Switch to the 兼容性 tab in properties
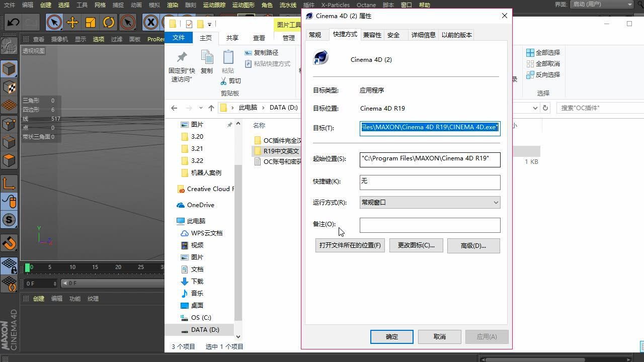 pyautogui.click(x=372, y=35)
